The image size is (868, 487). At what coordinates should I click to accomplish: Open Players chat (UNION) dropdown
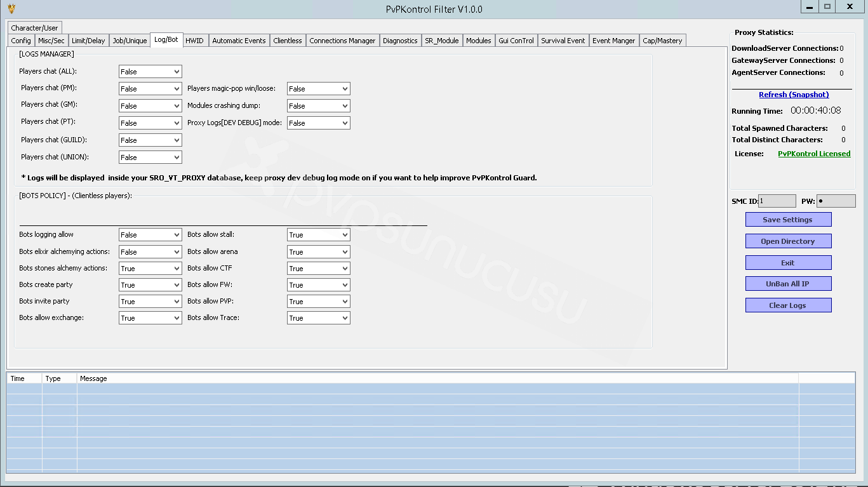[x=150, y=157]
